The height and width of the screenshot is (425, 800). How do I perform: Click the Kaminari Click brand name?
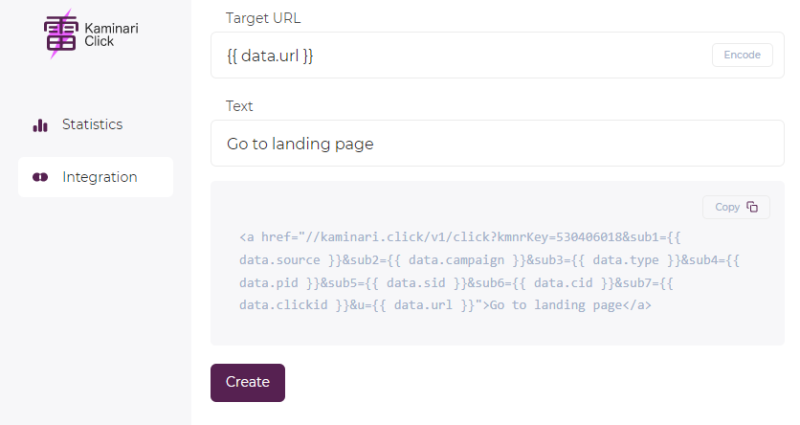[x=111, y=35]
